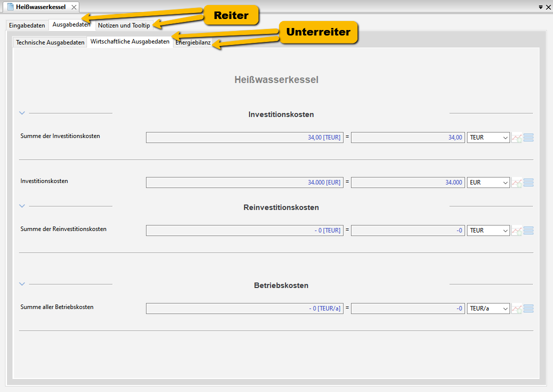Click chart icon in the Investitionskosten EUR row
The height and width of the screenshot is (392, 553).
pyautogui.click(x=516, y=182)
